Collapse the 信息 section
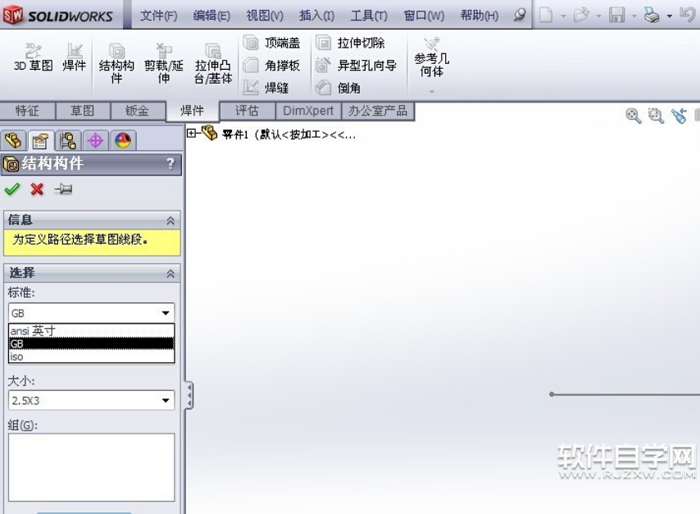 coord(170,220)
